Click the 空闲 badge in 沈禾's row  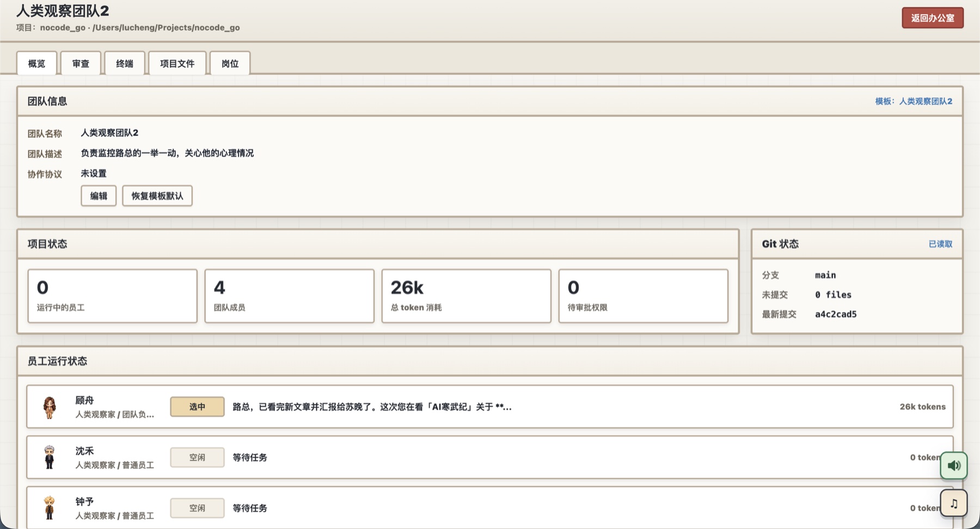pyautogui.click(x=197, y=457)
